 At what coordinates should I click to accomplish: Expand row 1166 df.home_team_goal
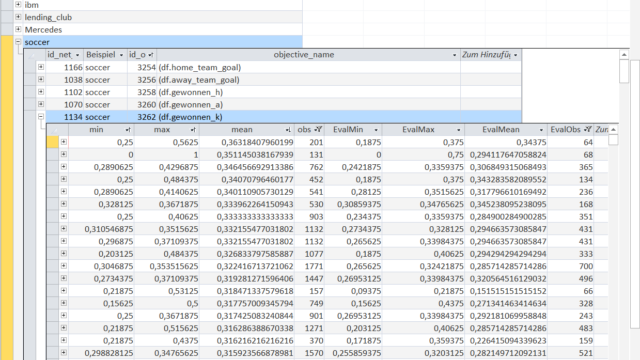pos(41,67)
